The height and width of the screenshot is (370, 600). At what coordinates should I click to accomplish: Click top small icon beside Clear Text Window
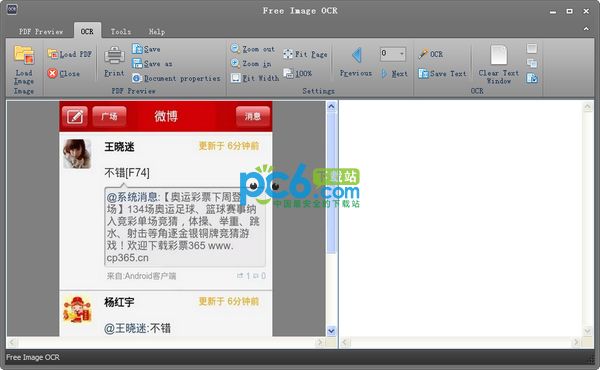click(x=532, y=48)
